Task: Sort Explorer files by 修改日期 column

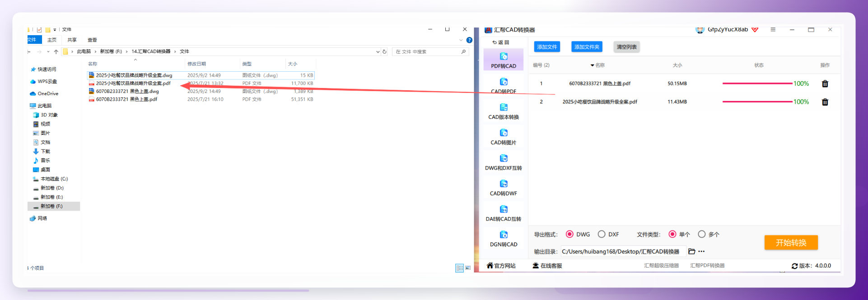Action: (x=196, y=64)
